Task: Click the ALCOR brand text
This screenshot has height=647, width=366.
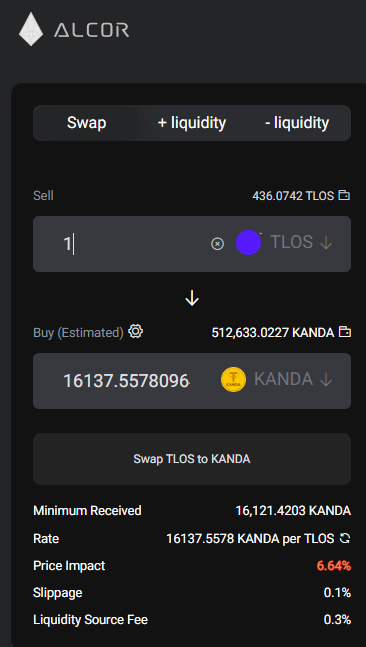Action: 91,30
